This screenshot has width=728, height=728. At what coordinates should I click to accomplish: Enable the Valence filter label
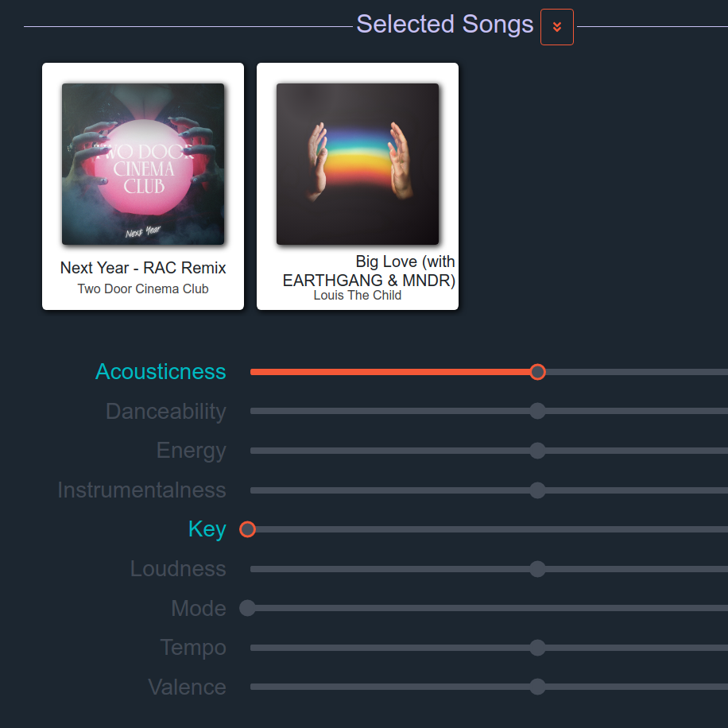pos(187,687)
